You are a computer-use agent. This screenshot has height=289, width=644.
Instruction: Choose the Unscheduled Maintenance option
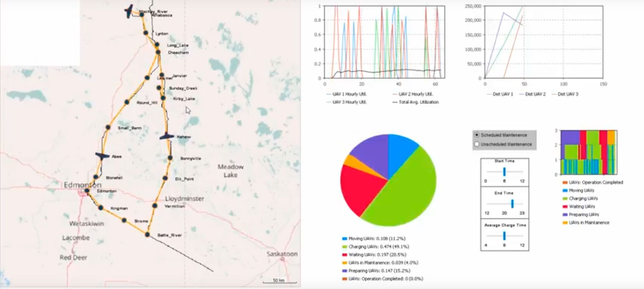(477, 144)
